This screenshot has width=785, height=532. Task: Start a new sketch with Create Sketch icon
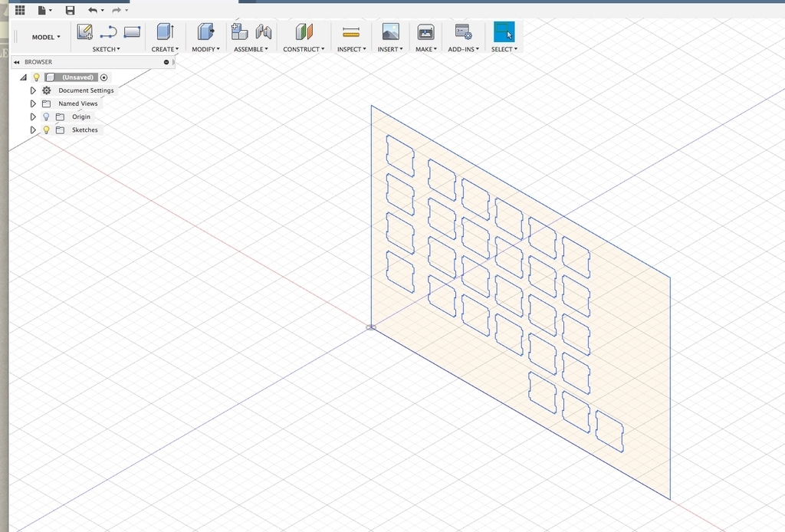(84, 32)
